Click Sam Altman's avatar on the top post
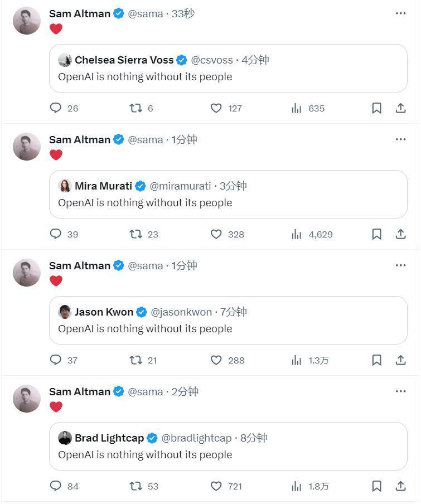The width and height of the screenshot is (421, 504). (x=27, y=21)
